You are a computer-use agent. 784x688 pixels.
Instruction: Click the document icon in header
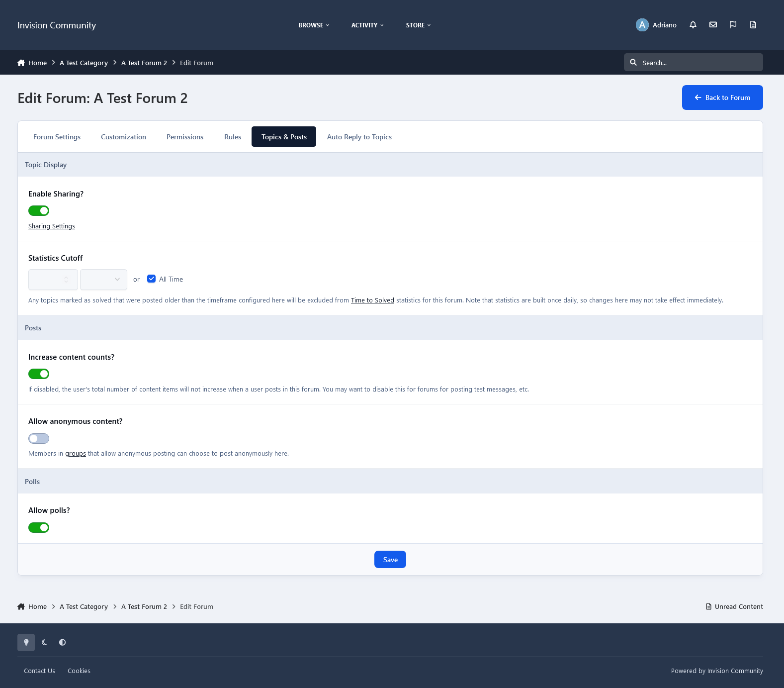tap(753, 25)
